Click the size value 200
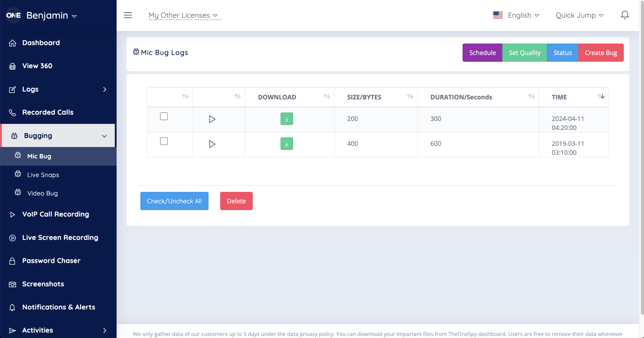644x338 pixels. [352, 119]
